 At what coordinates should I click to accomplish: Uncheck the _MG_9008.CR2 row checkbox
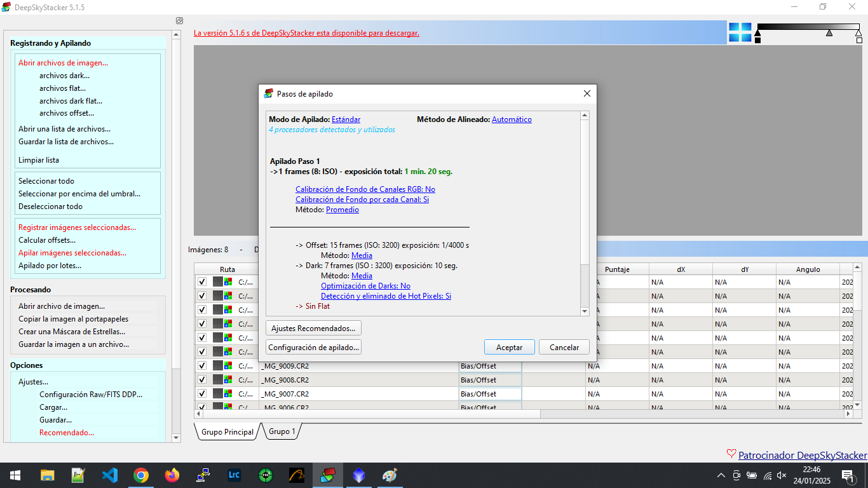point(202,379)
